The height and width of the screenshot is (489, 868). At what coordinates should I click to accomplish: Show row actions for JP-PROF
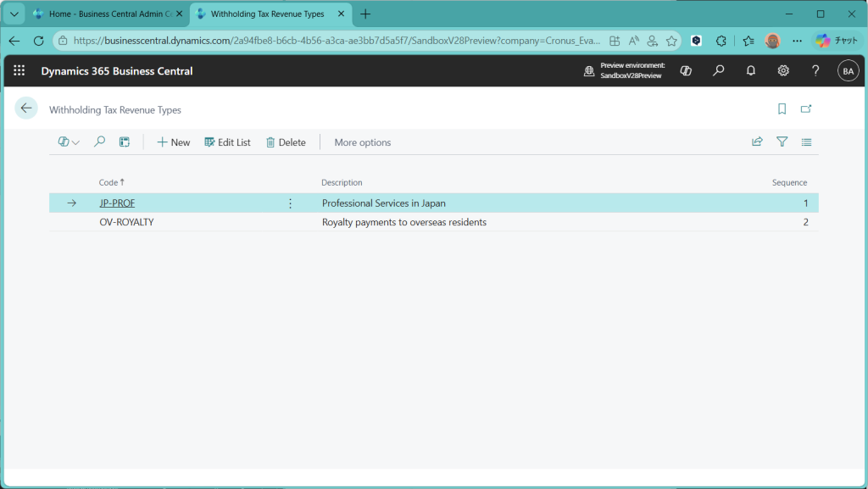[290, 203]
